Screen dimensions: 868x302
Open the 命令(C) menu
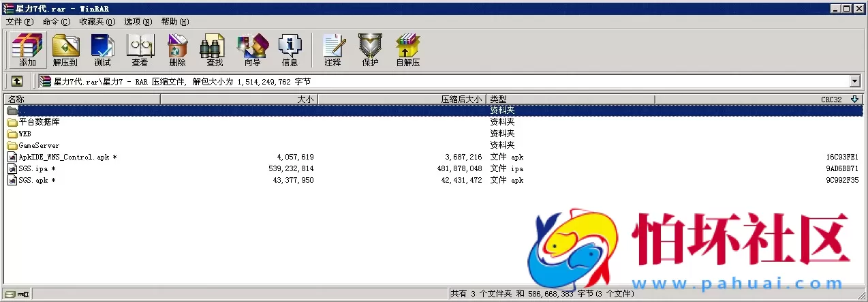point(56,21)
